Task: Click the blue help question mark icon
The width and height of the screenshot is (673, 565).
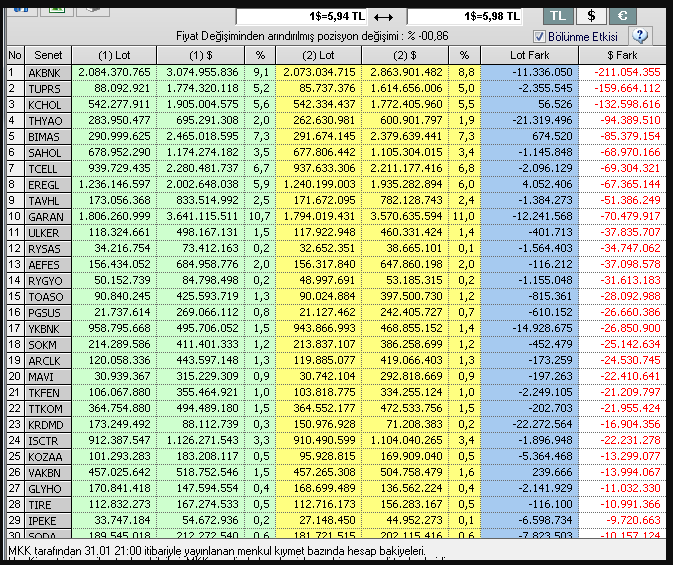Action: pyautogui.click(x=640, y=36)
